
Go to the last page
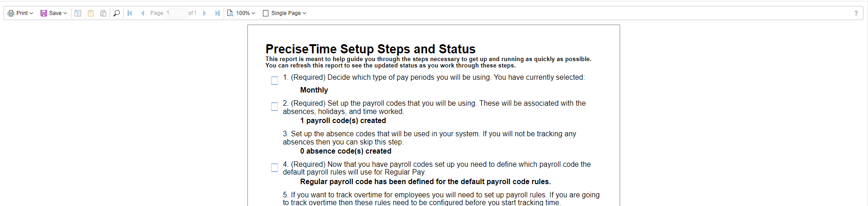pos(217,13)
